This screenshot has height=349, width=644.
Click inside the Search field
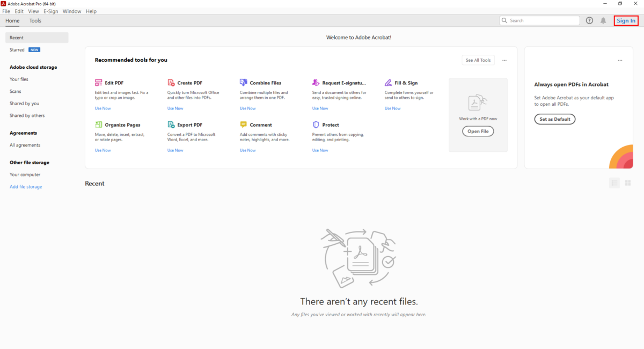coord(539,20)
